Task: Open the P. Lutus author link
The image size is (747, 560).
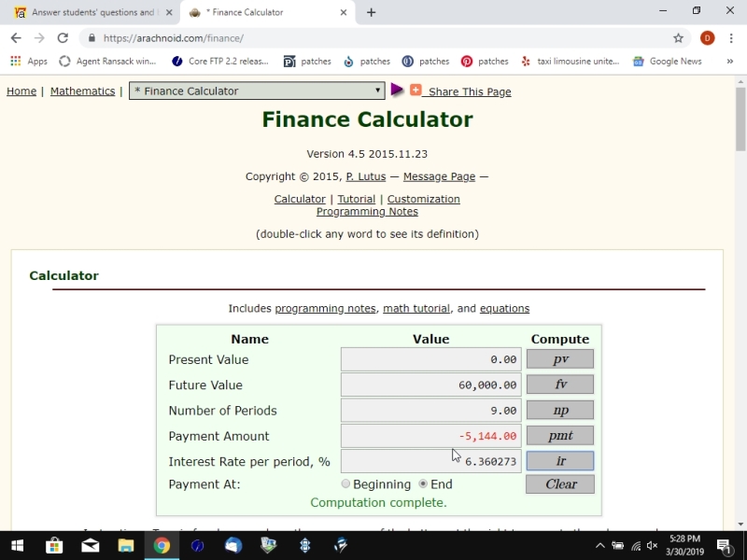Action: click(x=366, y=176)
